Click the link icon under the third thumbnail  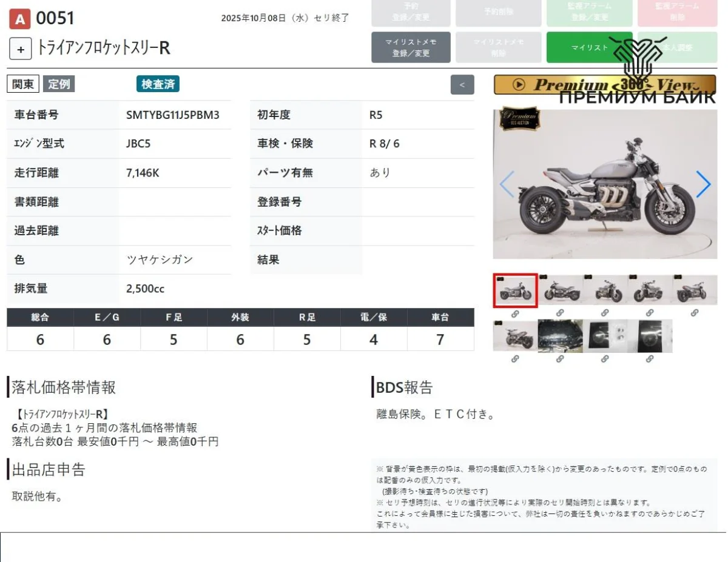point(605,313)
